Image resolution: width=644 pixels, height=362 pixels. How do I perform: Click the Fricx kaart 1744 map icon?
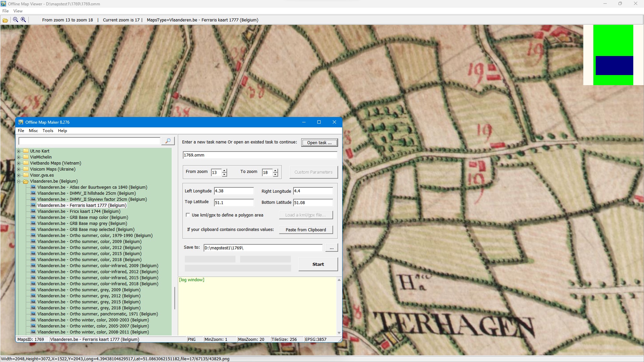click(33, 211)
